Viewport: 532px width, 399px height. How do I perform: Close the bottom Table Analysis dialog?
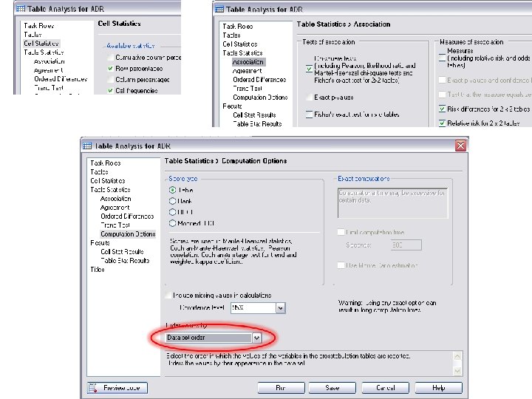(x=460, y=146)
